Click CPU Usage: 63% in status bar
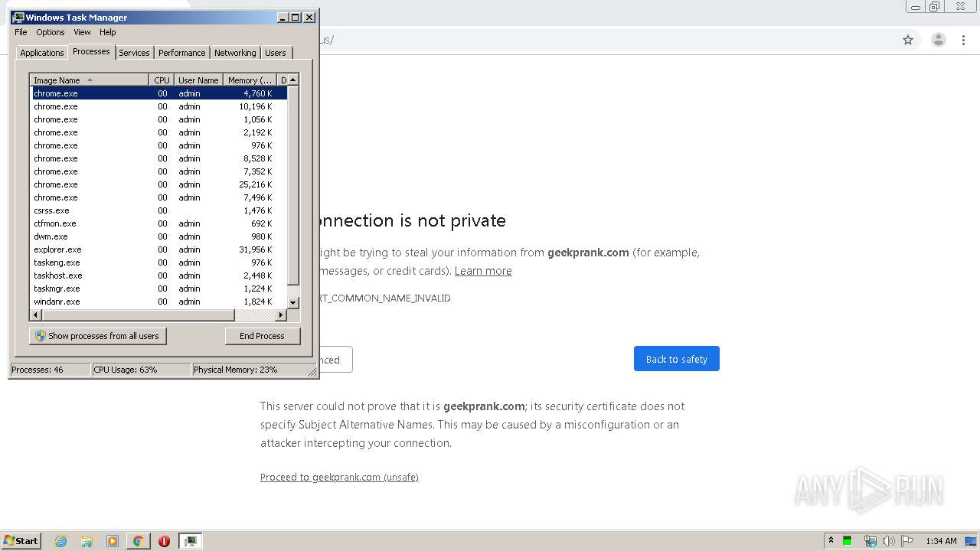Image resolution: width=980 pixels, height=551 pixels. (x=141, y=370)
